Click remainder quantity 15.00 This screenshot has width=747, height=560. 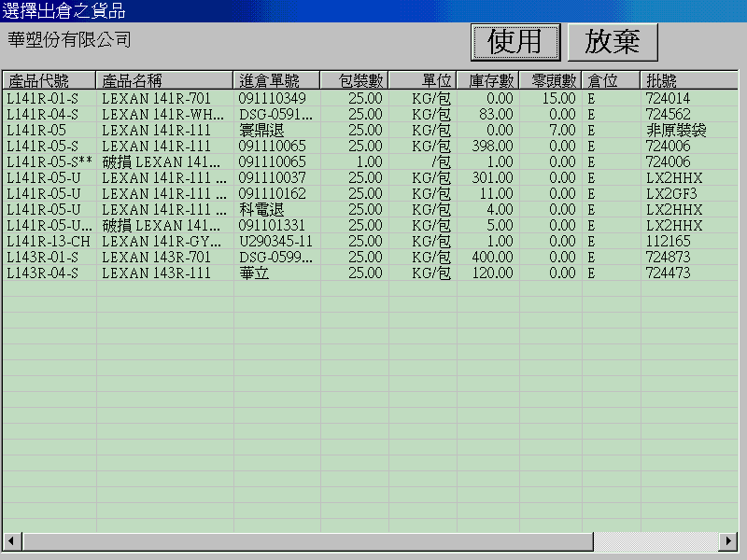tap(558, 99)
